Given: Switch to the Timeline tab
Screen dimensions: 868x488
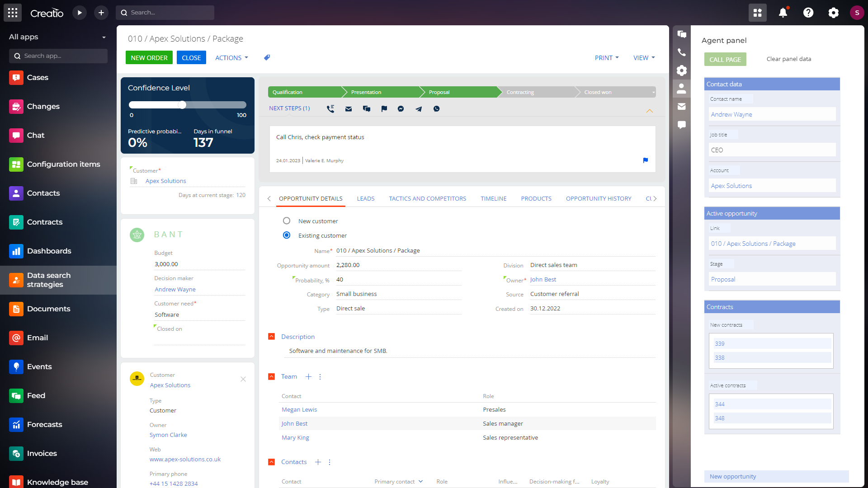Looking at the screenshot, I should click(493, 199).
